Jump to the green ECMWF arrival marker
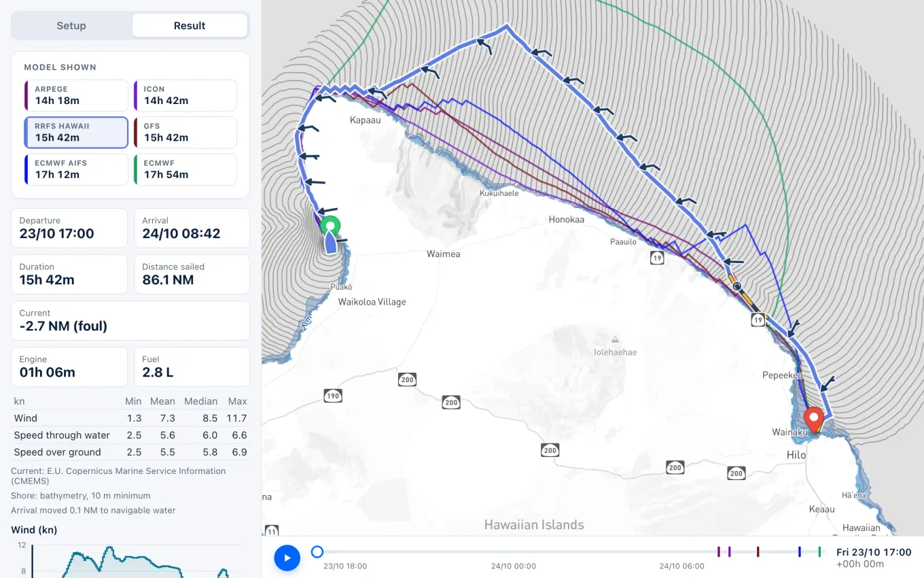Image resolution: width=924 pixels, height=578 pixels. click(x=820, y=551)
